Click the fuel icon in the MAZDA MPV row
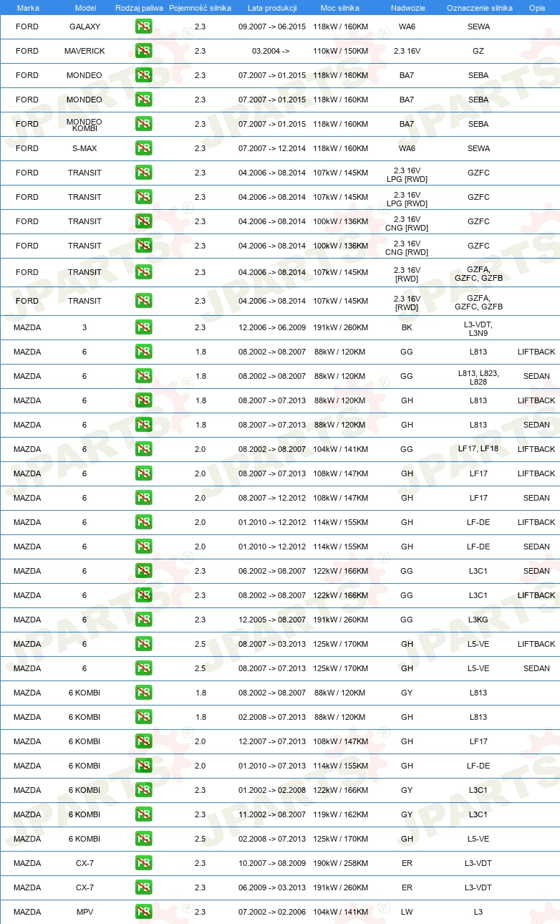The width and height of the screenshot is (560, 924). (x=143, y=912)
